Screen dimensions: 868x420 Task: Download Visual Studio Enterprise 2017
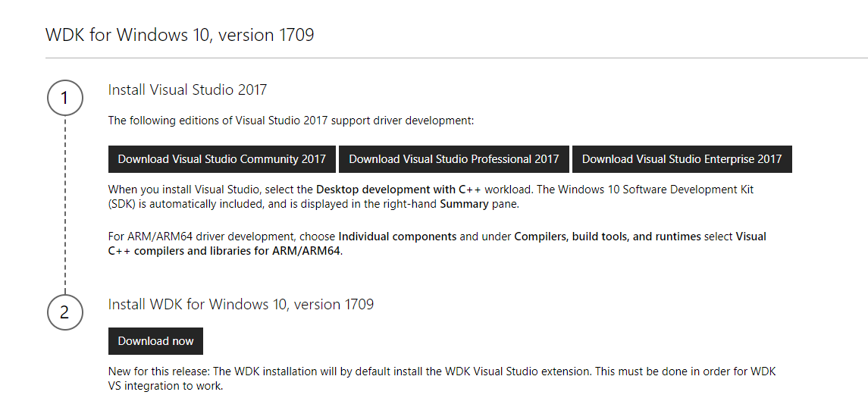point(682,159)
